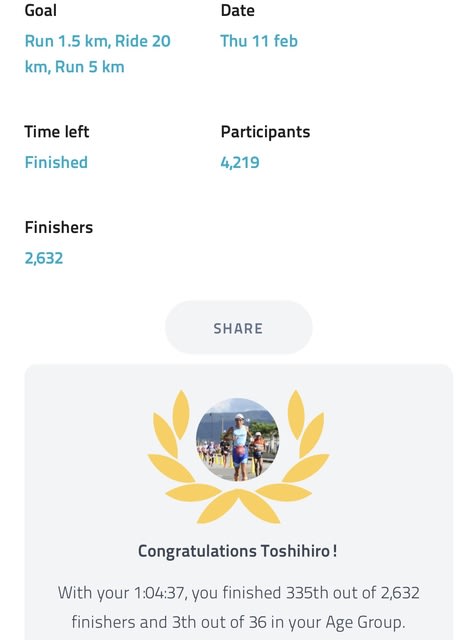Click the 1:04:37 finish time text
The width and height of the screenshot is (470, 640).
160,593
